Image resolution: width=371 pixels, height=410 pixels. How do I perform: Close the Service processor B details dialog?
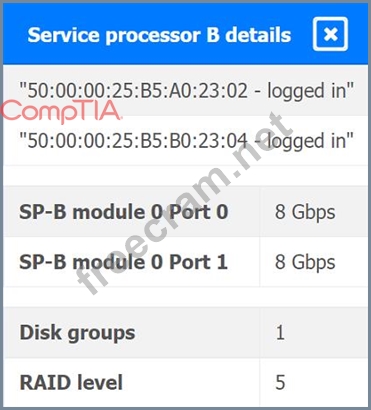pos(330,34)
